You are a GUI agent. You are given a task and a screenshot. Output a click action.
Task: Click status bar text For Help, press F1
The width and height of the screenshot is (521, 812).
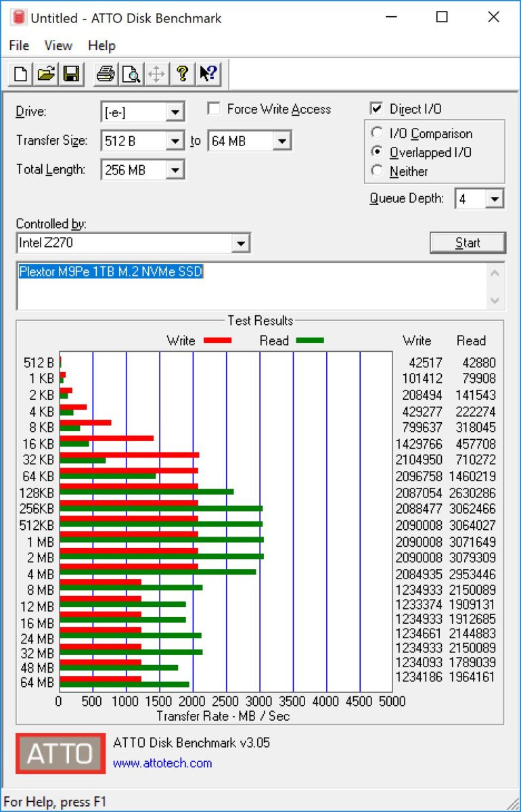pyautogui.click(x=55, y=802)
